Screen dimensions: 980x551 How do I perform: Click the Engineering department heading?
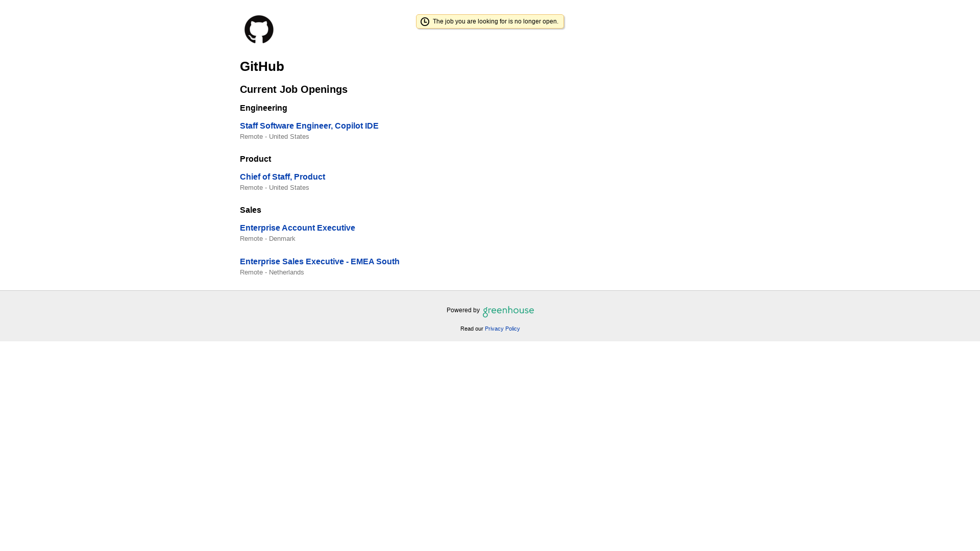[x=263, y=108]
